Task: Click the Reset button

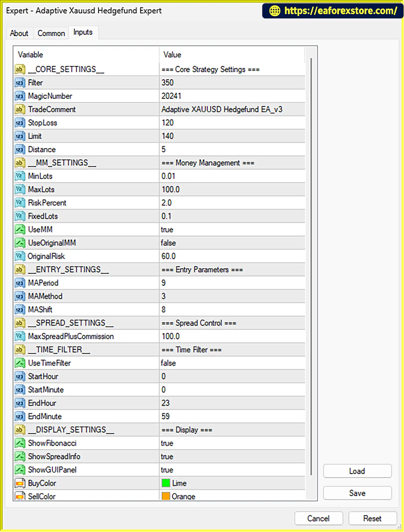Action: pyautogui.click(x=373, y=518)
